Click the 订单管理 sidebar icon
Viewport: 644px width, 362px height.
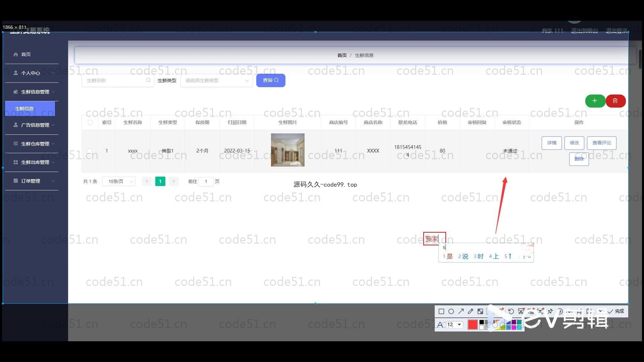point(15,181)
